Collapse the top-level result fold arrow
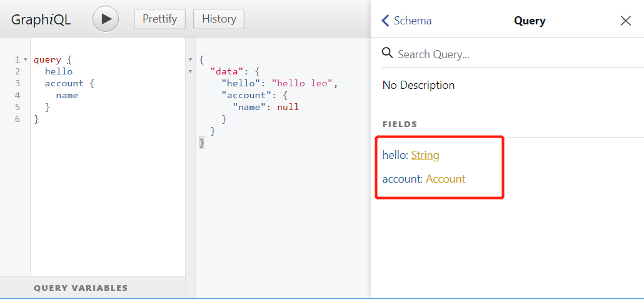The width and height of the screenshot is (644, 299). tap(190, 60)
